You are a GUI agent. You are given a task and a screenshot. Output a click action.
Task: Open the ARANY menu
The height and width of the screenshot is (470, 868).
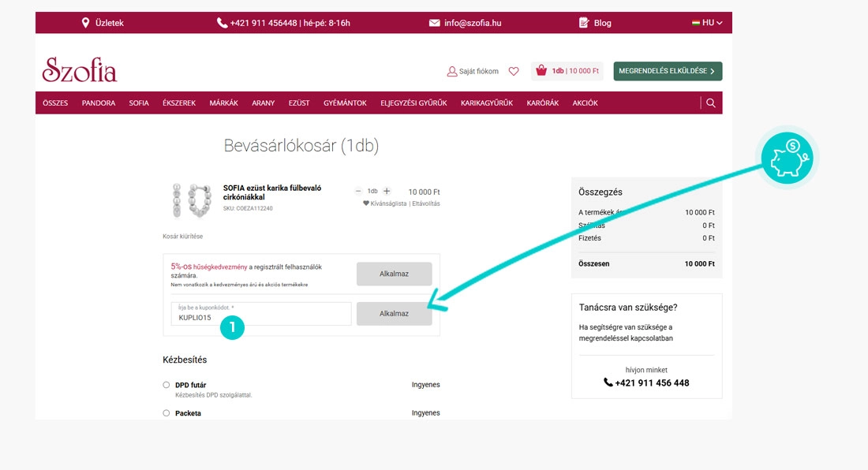click(x=264, y=103)
